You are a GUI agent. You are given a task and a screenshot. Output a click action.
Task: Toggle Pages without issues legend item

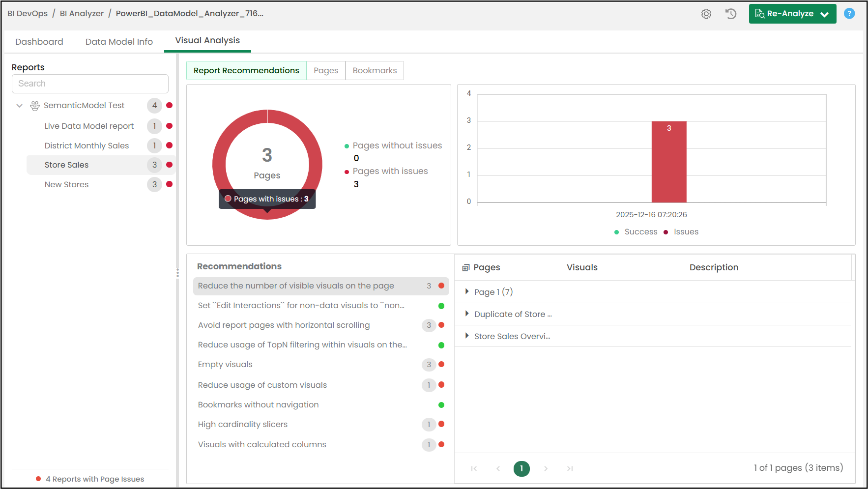(393, 145)
